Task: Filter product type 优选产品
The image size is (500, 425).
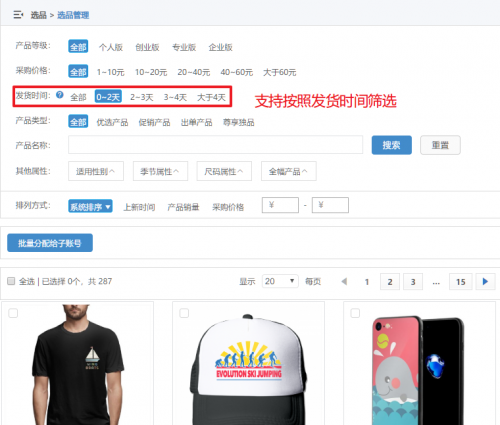Action: [112, 122]
